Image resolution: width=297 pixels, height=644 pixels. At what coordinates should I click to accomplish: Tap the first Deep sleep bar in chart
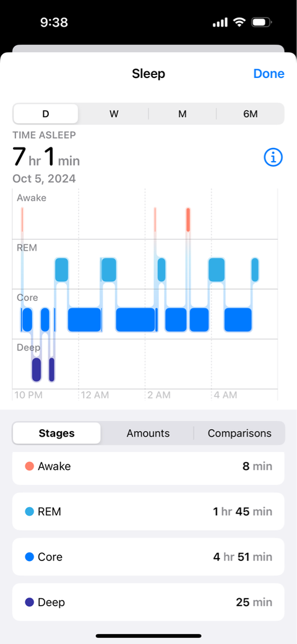37,370
